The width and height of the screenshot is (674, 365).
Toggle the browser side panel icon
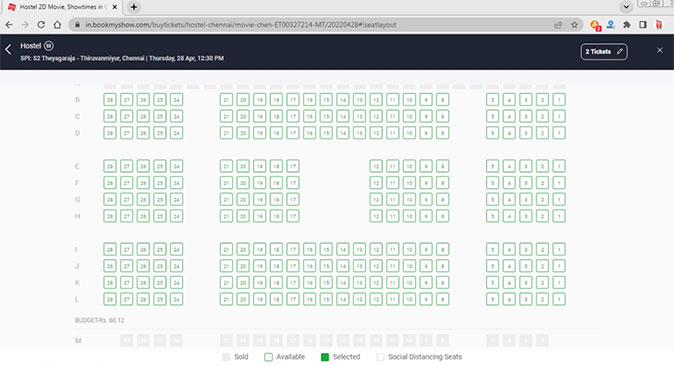coord(643,25)
